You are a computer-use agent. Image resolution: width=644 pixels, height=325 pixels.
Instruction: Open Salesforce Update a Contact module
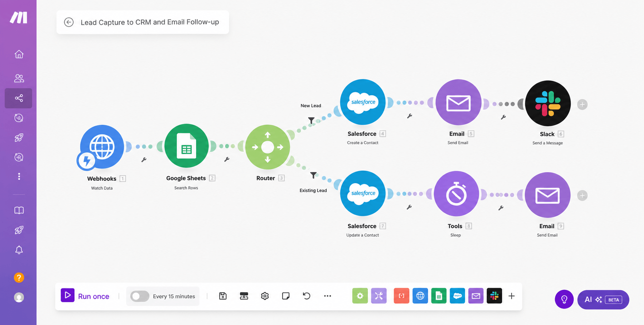point(363,193)
